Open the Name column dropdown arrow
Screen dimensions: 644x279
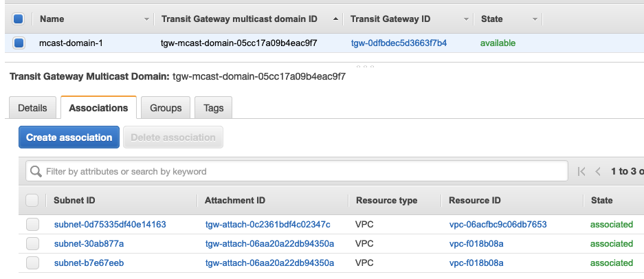click(146, 19)
